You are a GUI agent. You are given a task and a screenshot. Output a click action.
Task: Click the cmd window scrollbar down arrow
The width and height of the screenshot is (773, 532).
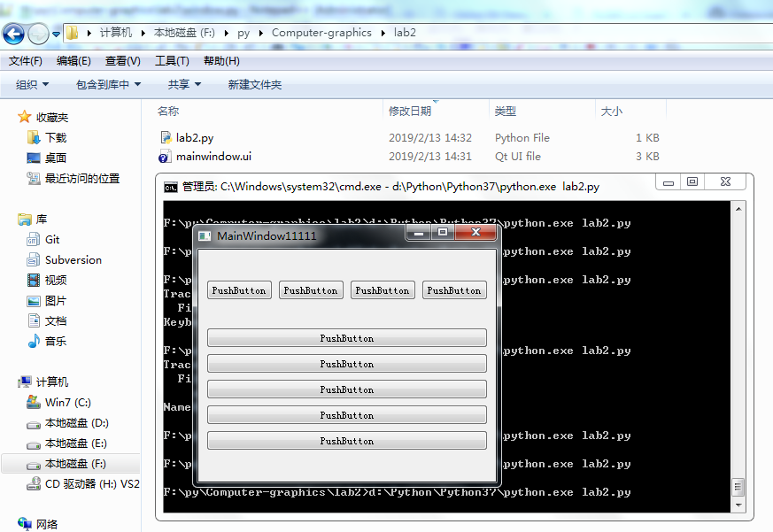tap(738, 505)
